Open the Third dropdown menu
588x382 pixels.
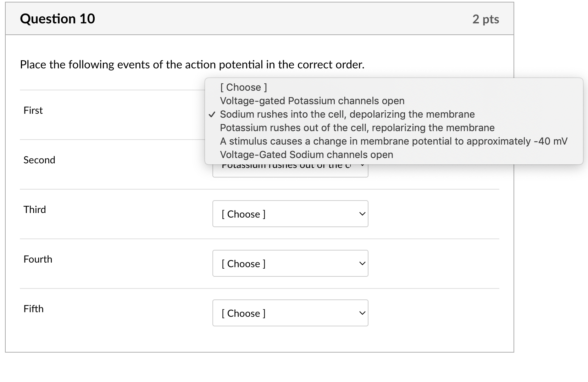coord(290,214)
